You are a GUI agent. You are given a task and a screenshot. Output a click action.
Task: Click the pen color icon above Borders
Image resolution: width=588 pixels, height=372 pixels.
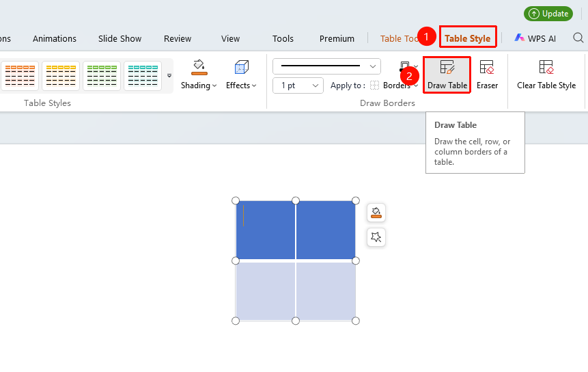click(x=405, y=66)
